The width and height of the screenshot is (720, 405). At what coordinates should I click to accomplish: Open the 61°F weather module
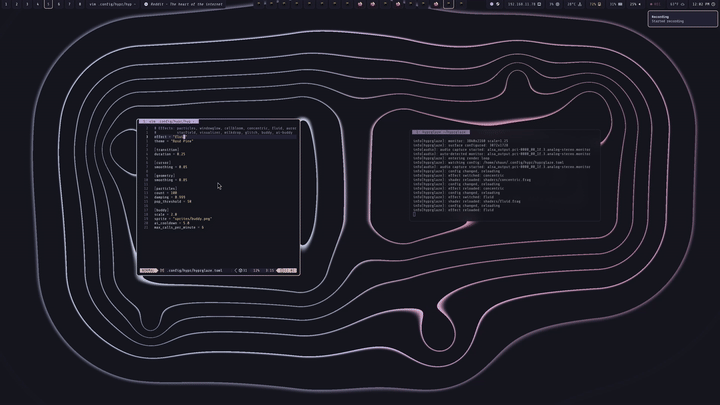[x=677, y=4]
